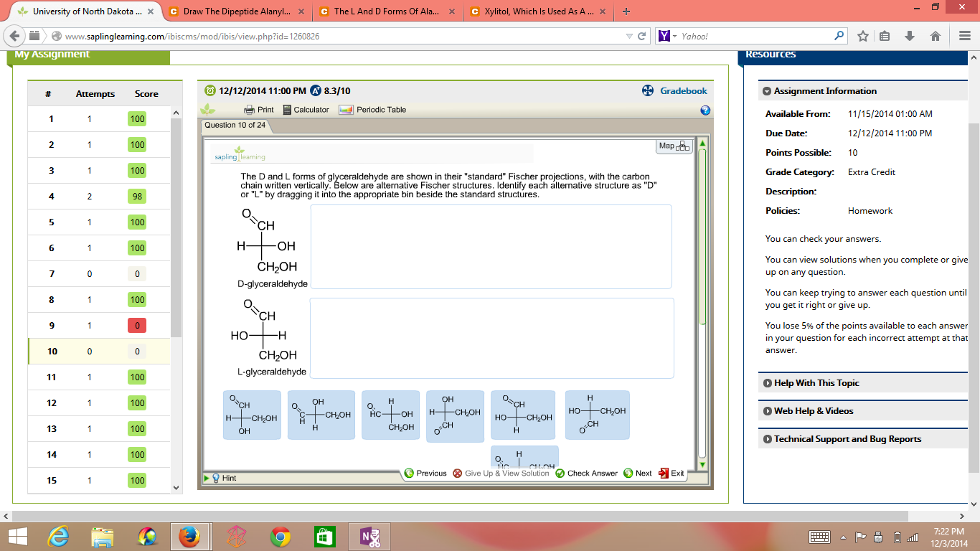Image resolution: width=980 pixels, height=551 pixels.
Task: Open the Gradebook
Action: (683, 90)
